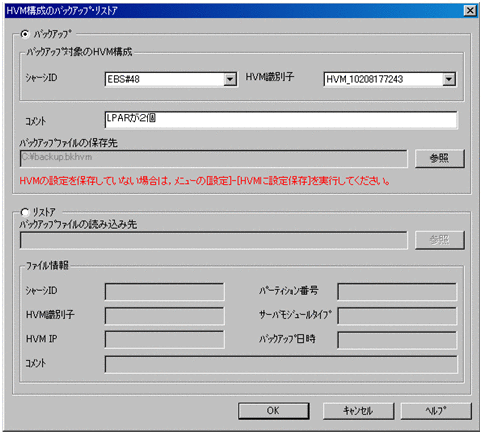Open the HVM識別子 dropdown arrow
Image resolution: width=483 pixels, height=436 pixels.
(449, 79)
